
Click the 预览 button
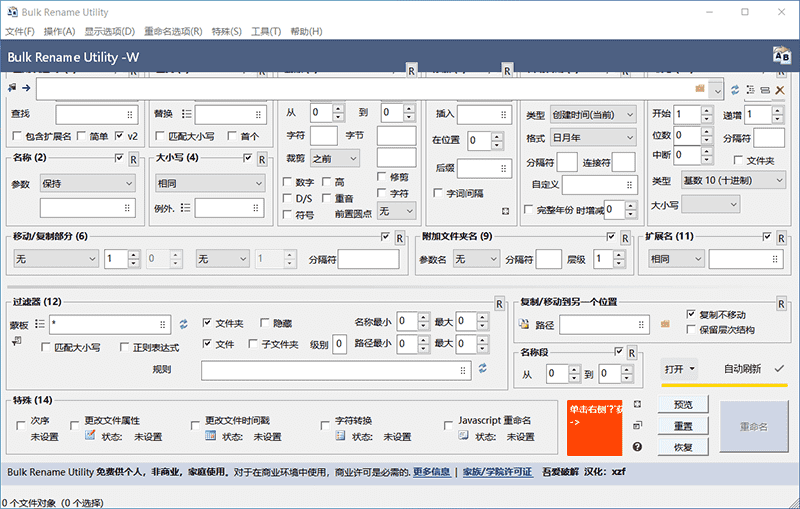(683, 404)
